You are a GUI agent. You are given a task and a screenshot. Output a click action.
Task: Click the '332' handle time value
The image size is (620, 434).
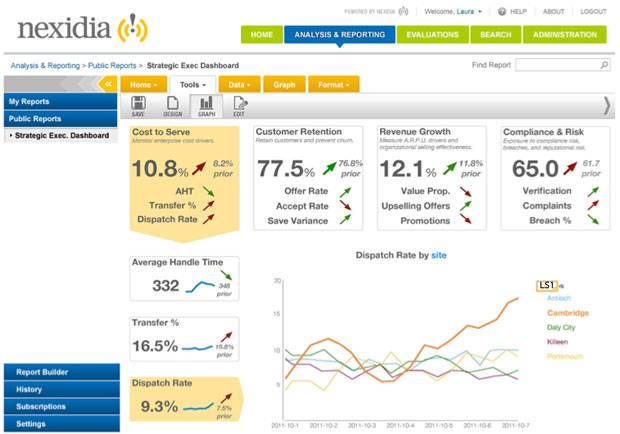(166, 286)
